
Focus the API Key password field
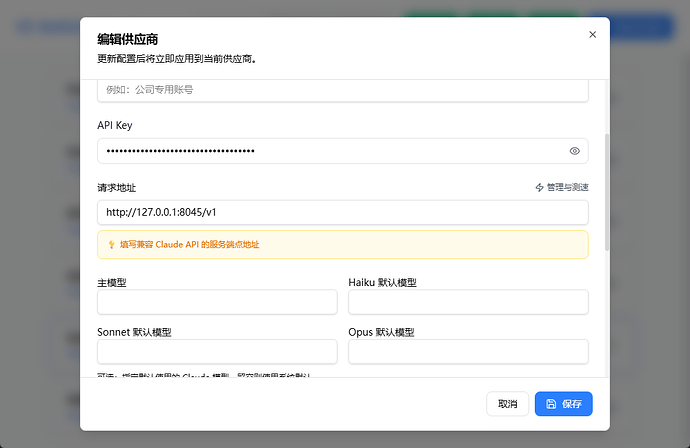(342, 151)
